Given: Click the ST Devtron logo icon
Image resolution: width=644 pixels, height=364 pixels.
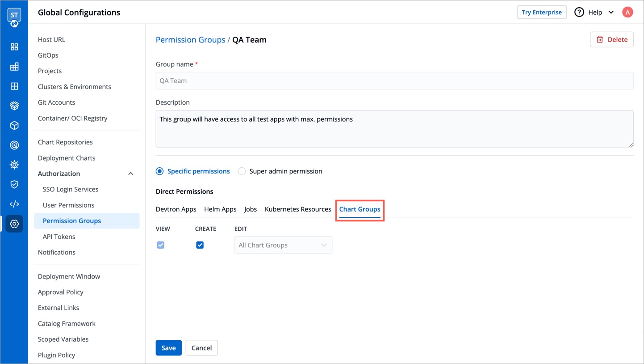Looking at the screenshot, I should click(x=14, y=17).
